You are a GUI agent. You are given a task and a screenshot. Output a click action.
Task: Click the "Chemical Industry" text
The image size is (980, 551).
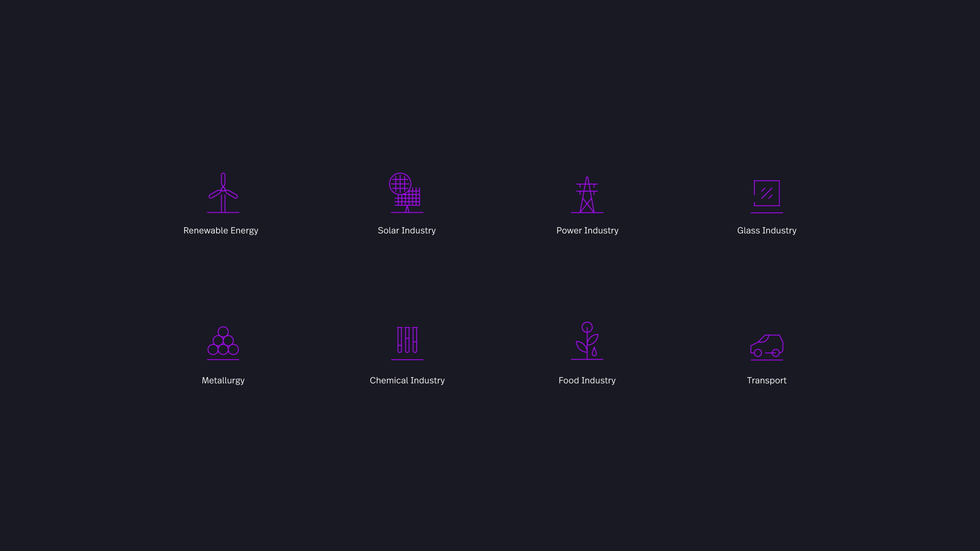[x=407, y=381]
